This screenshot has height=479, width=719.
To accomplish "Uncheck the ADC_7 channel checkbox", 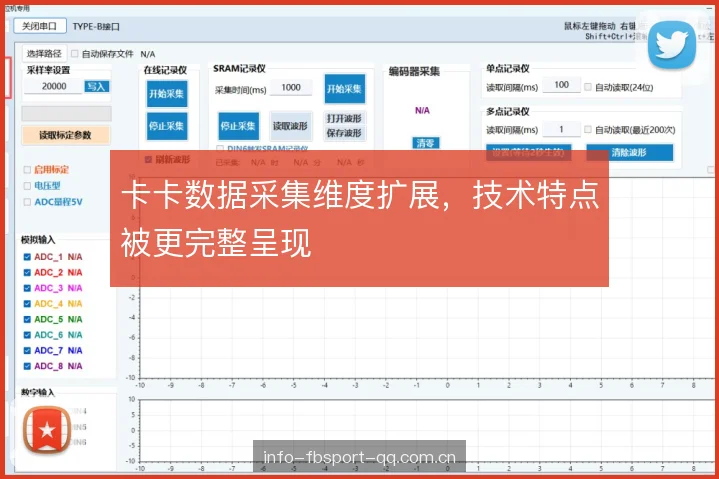I will point(27,351).
